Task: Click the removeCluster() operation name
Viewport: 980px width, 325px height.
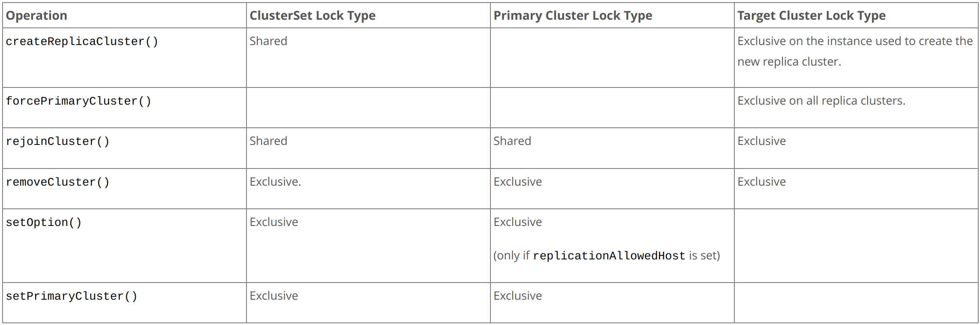Action: tap(57, 182)
